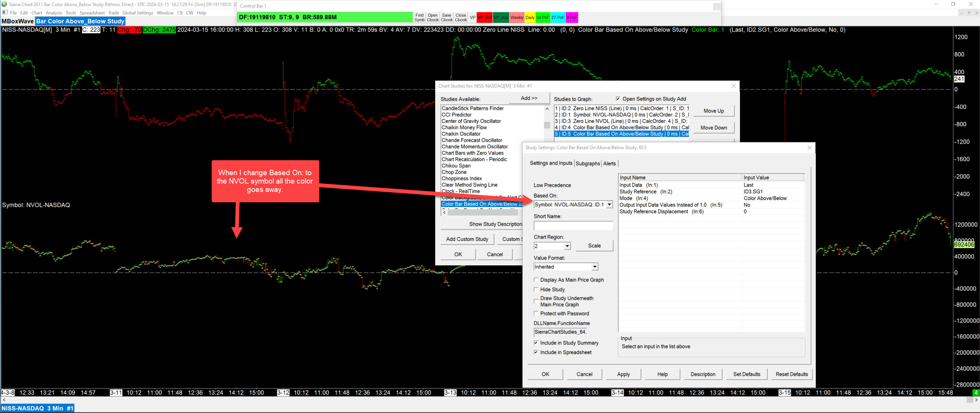The width and height of the screenshot is (980, 413).
Task: Toggle Open Settings on Study Add checkbox
Action: point(617,99)
